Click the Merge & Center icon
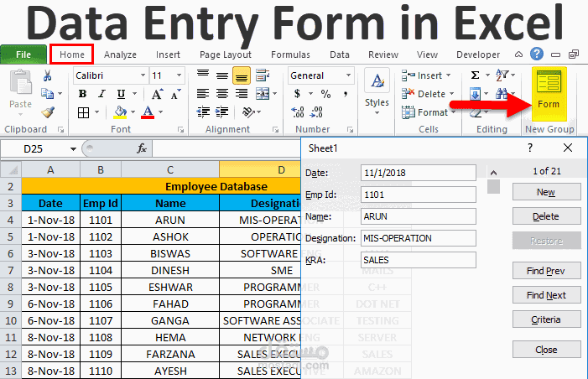The image size is (588, 379). [263, 93]
